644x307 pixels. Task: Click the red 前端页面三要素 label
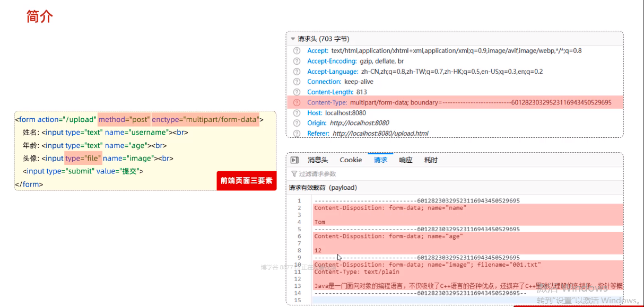click(247, 181)
